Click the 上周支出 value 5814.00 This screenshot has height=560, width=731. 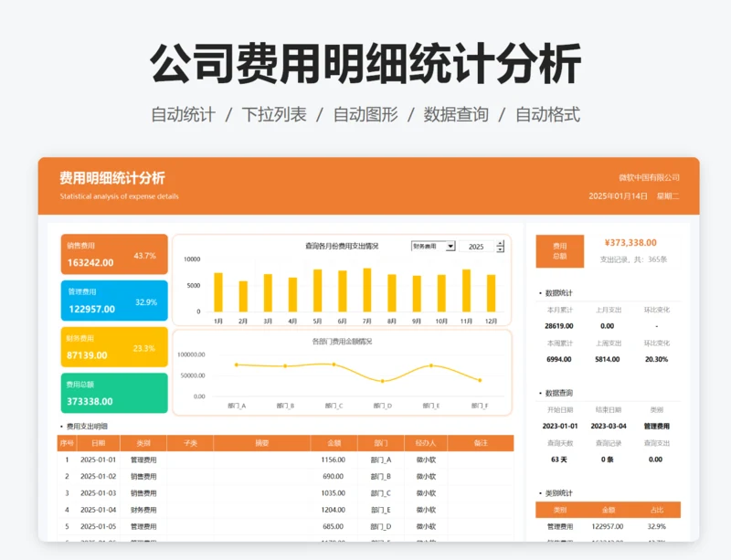608,359
